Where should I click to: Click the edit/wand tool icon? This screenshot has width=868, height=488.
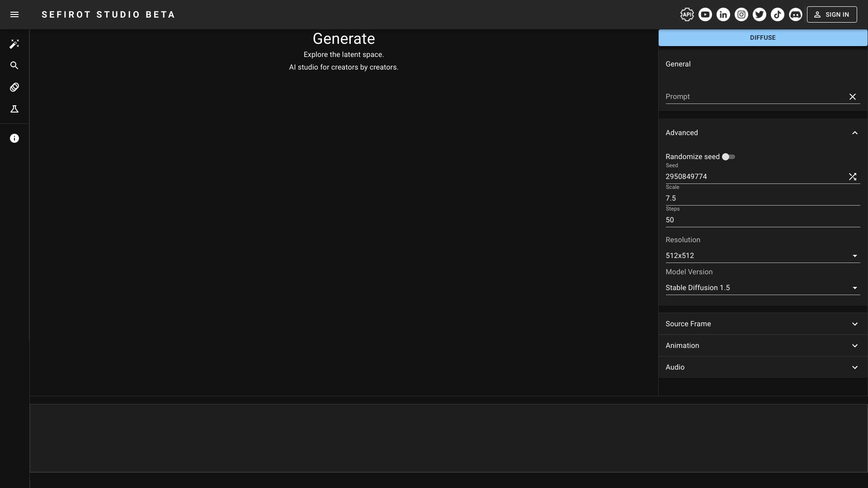pos(14,44)
